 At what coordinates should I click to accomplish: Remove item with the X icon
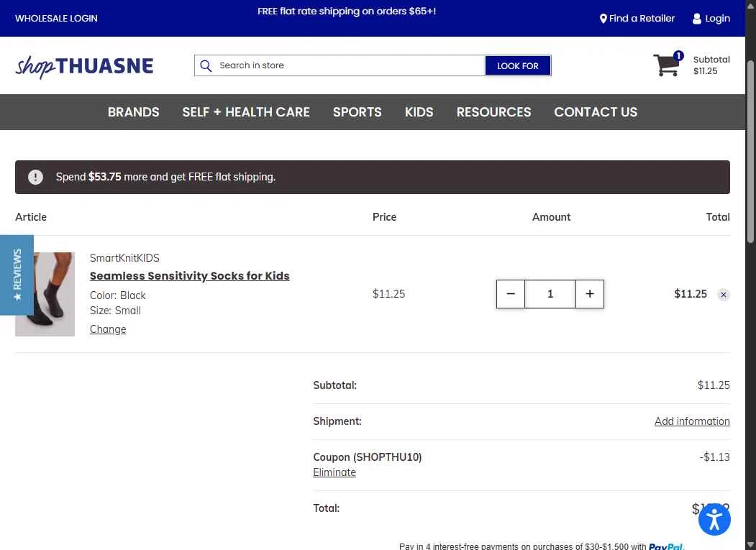[x=723, y=295]
